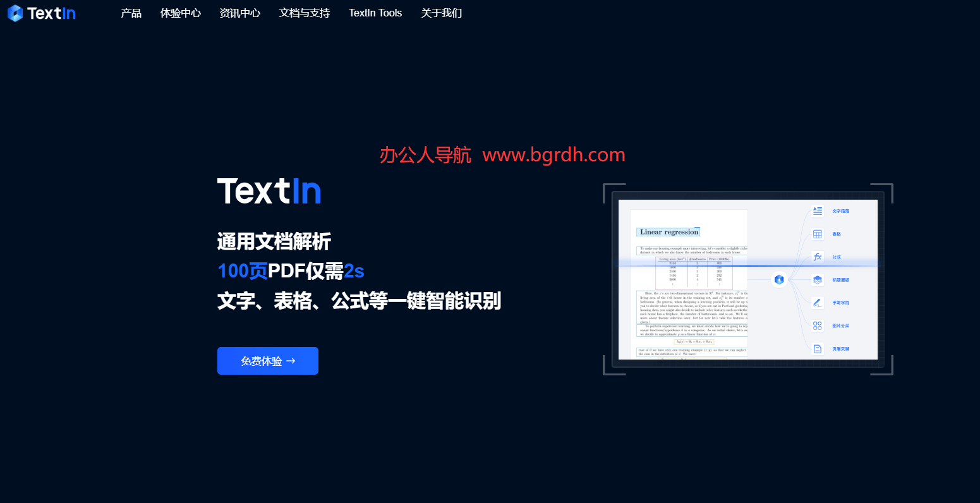
Task: Select the 页眉页脚 document icon
Action: pos(817,348)
